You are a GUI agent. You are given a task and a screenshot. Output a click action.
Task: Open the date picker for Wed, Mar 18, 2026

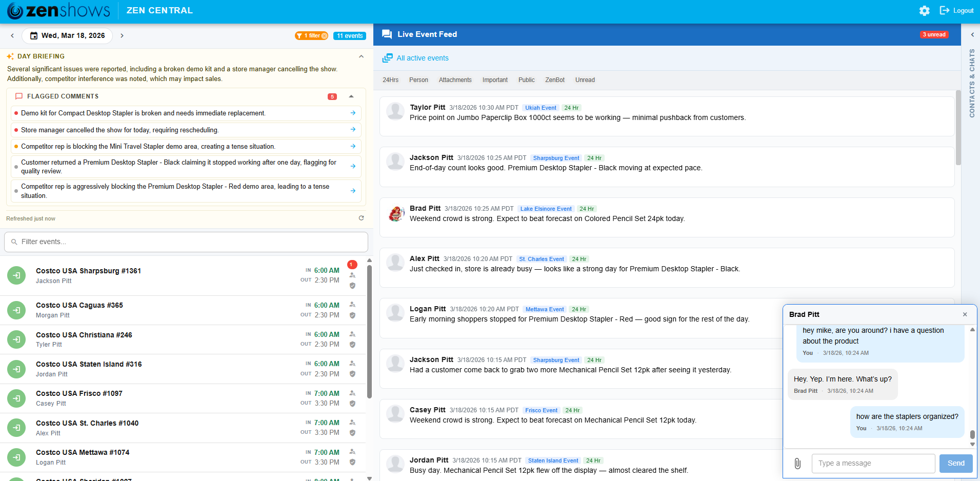(67, 36)
